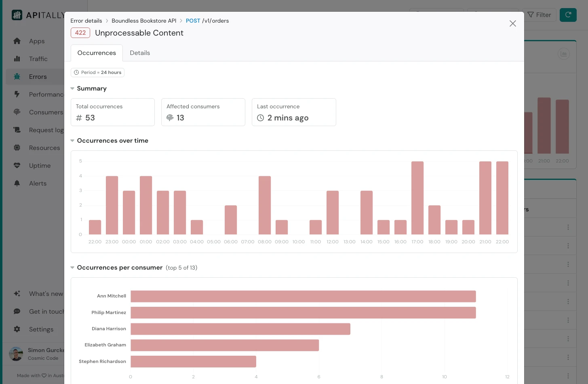Open Consumers using the fingerprint icon
Viewport: 588px width, 384px height.
(x=17, y=112)
